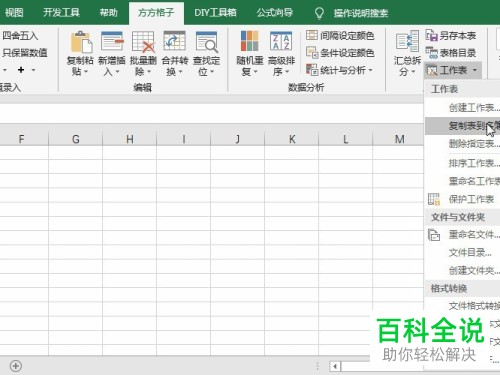
Task: Open the 复制粘贴 copy-paste tool
Action: tap(80, 53)
